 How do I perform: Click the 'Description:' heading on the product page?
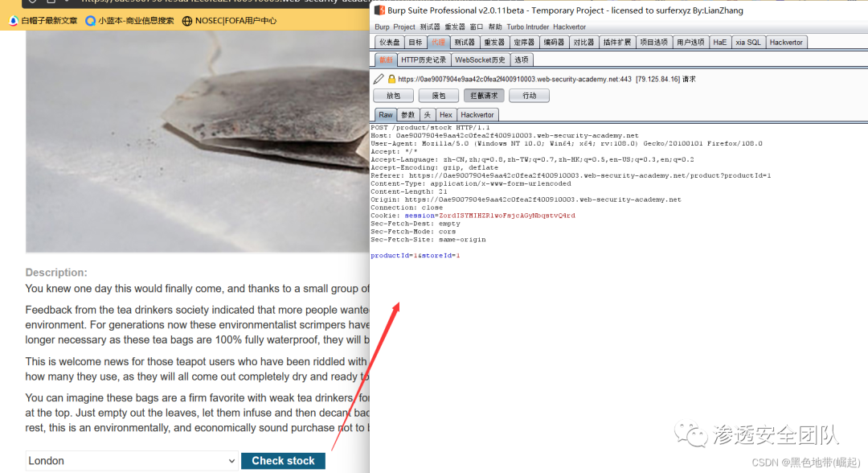click(x=56, y=273)
